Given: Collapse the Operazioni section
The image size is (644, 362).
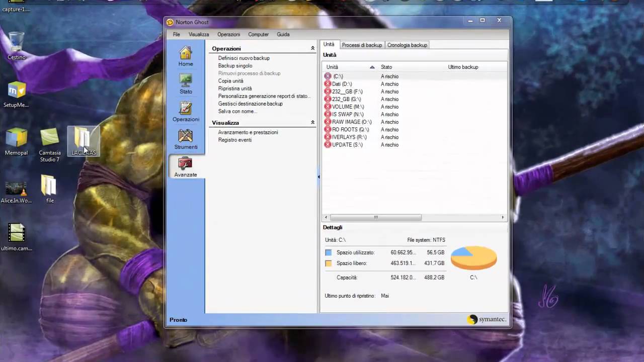Looking at the screenshot, I should (x=312, y=49).
